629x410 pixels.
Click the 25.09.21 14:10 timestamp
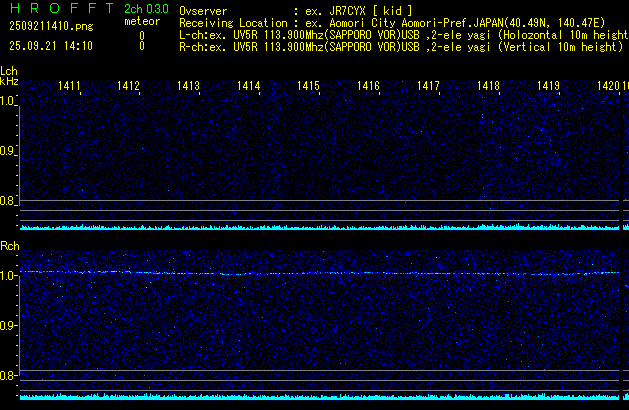point(51,46)
